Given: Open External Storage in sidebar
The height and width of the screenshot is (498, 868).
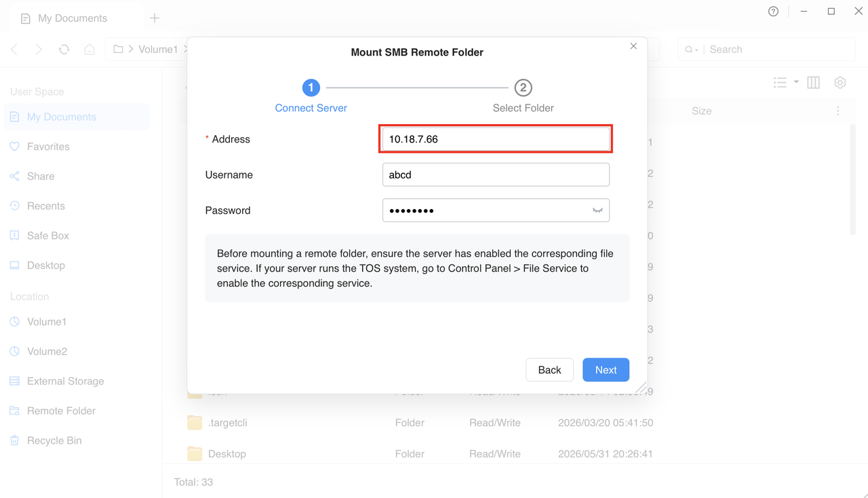Looking at the screenshot, I should [77, 381].
